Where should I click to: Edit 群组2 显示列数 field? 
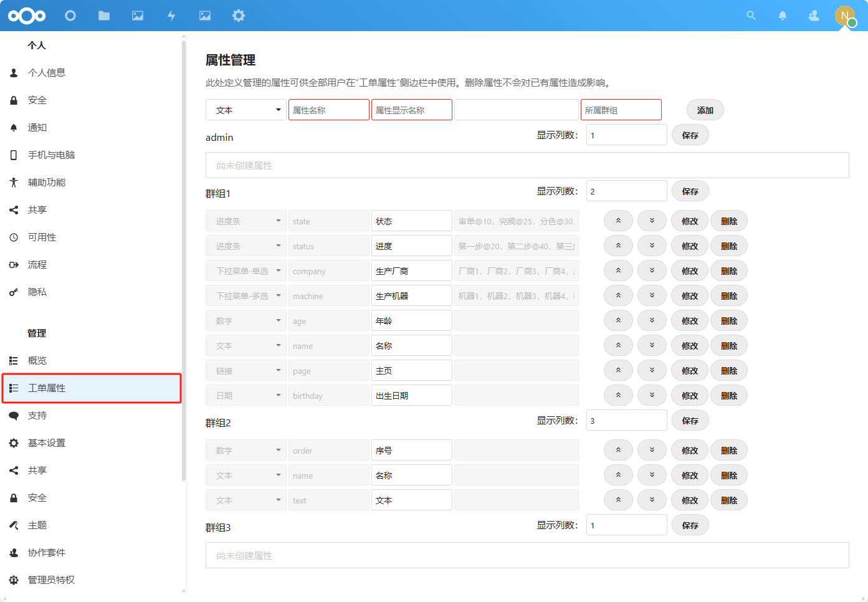627,420
